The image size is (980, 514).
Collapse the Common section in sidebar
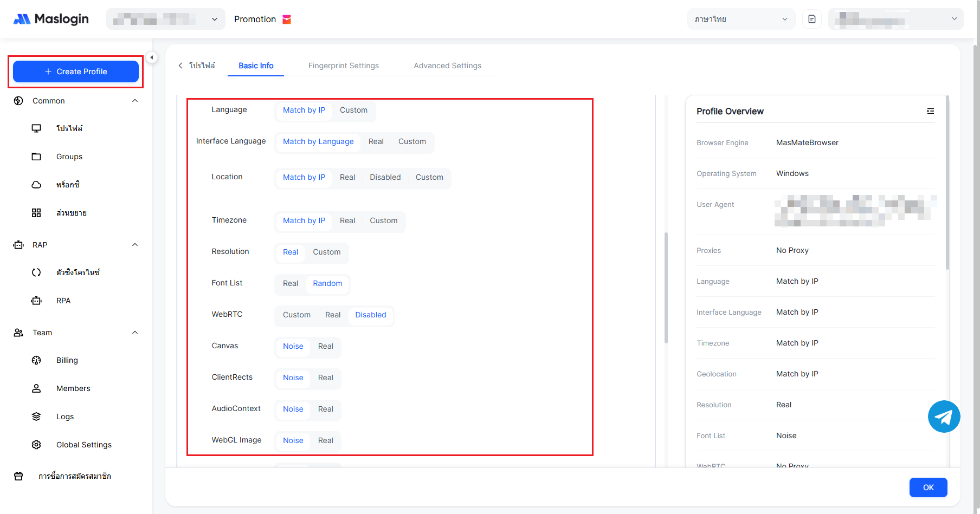click(x=135, y=101)
